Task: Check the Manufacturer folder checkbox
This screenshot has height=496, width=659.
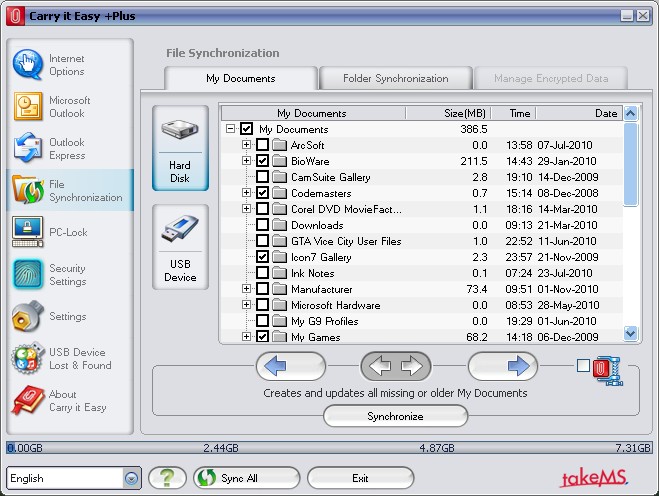Action: point(263,289)
